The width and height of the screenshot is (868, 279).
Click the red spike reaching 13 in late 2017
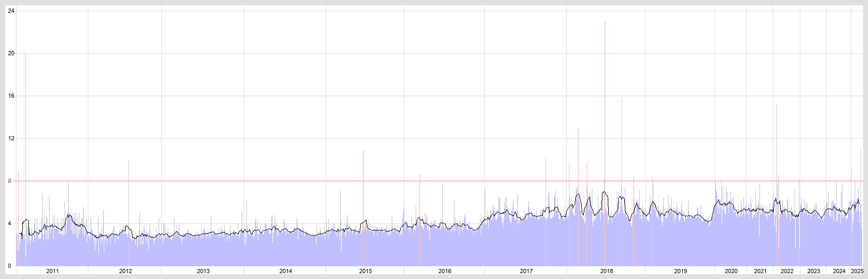click(x=578, y=197)
